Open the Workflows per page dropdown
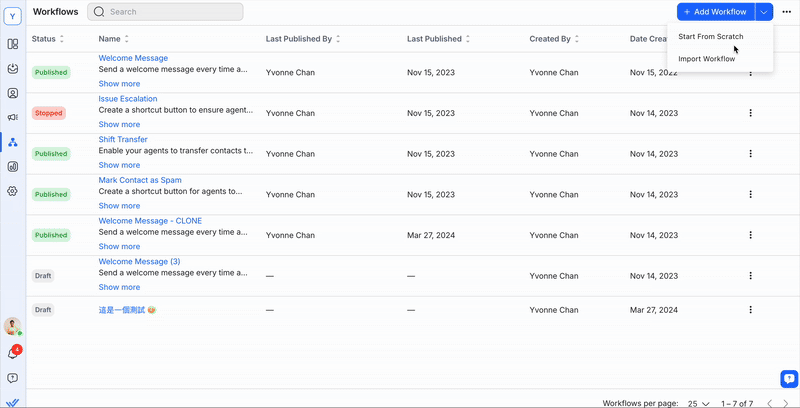The width and height of the screenshot is (800, 408). (696, 402)
